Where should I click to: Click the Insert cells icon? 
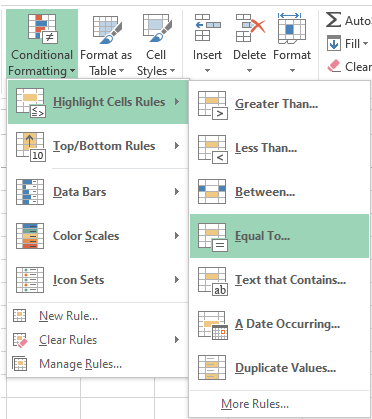(207, 28)
